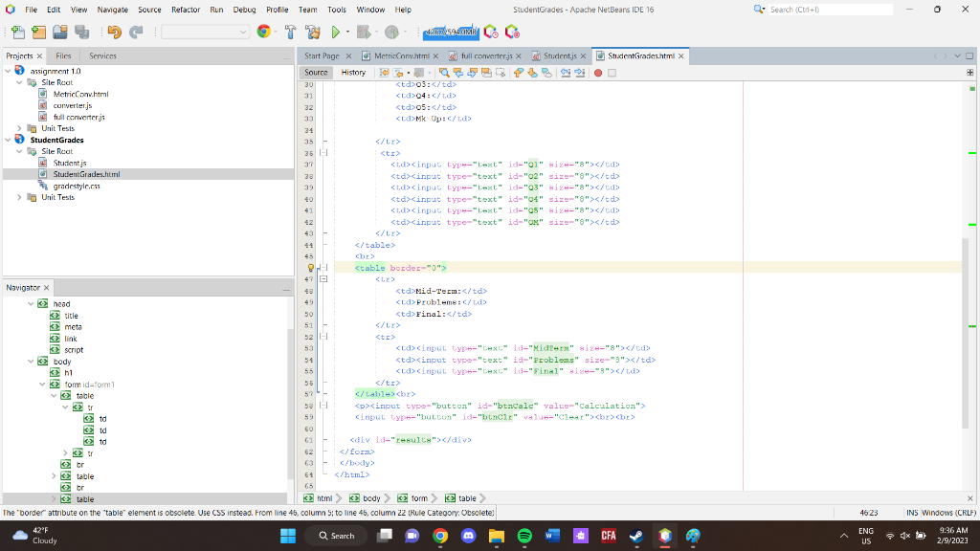This screenshot has height=551, width=980.
Task: Switch to the MetricConv.html tab
Action: (x=402, y=56)
